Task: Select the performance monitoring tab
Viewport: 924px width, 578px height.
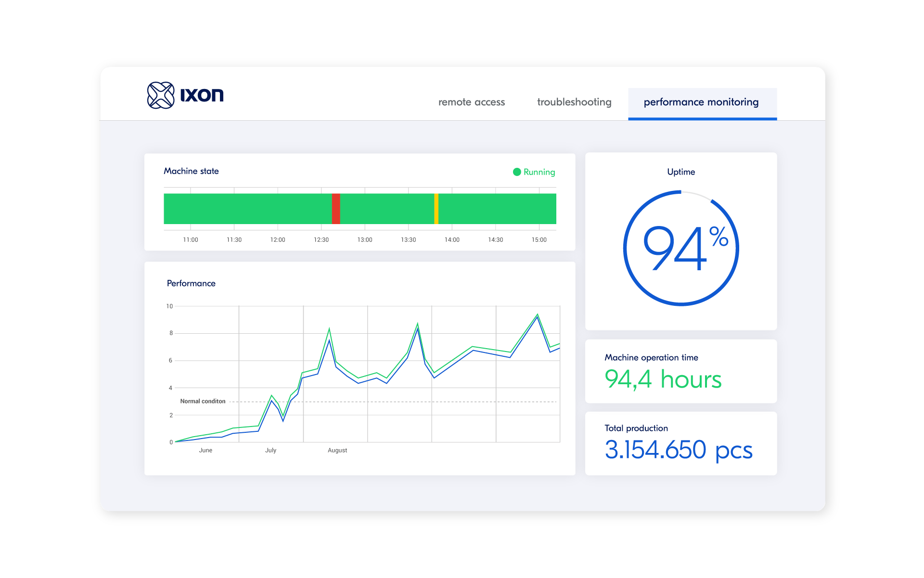Action: click(x=701, y=102)
